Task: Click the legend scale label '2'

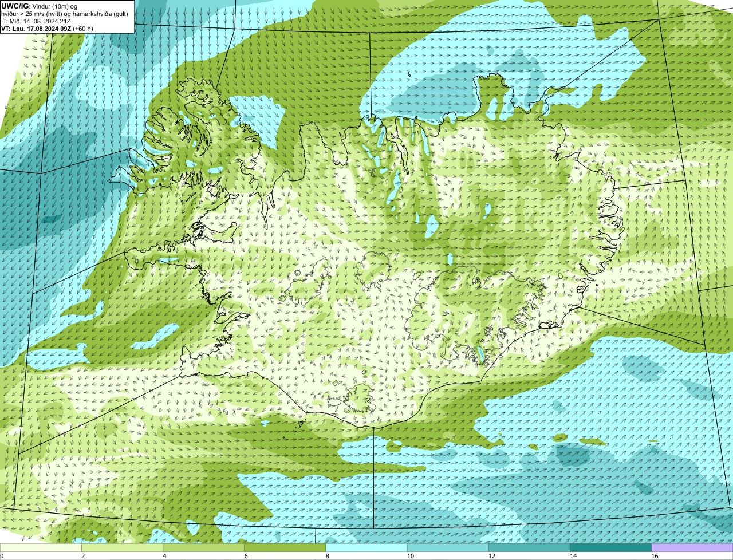Action: coord(83,556)
